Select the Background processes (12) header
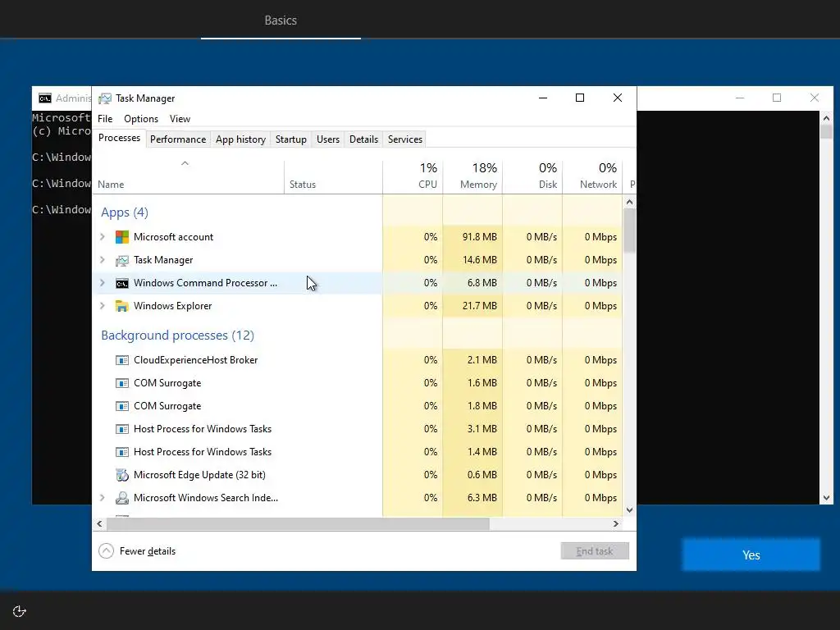 (177, 336)
